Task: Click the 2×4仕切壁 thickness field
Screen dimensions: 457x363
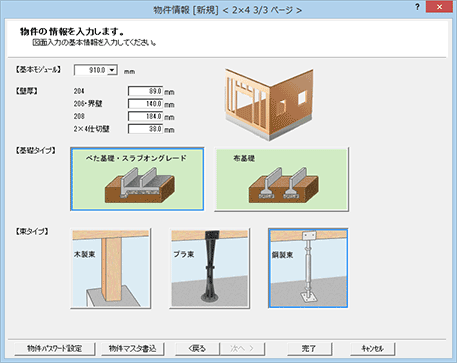Action: click(146, 129)
